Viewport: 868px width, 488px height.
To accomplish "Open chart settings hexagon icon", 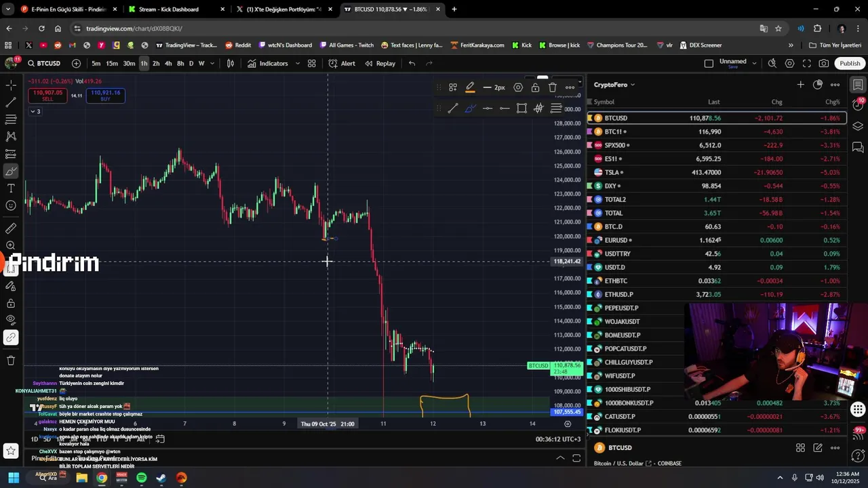I will pyautogui.click(x=789, y=63).
